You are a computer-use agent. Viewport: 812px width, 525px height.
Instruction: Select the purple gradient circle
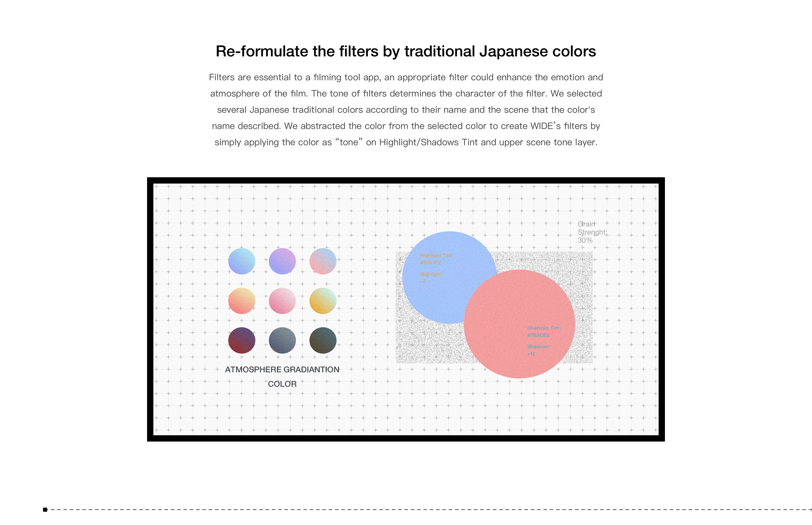point(282,261)
